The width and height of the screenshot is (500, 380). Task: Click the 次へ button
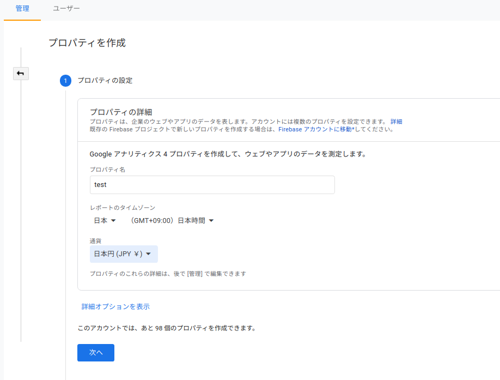(x=96, y=353)
